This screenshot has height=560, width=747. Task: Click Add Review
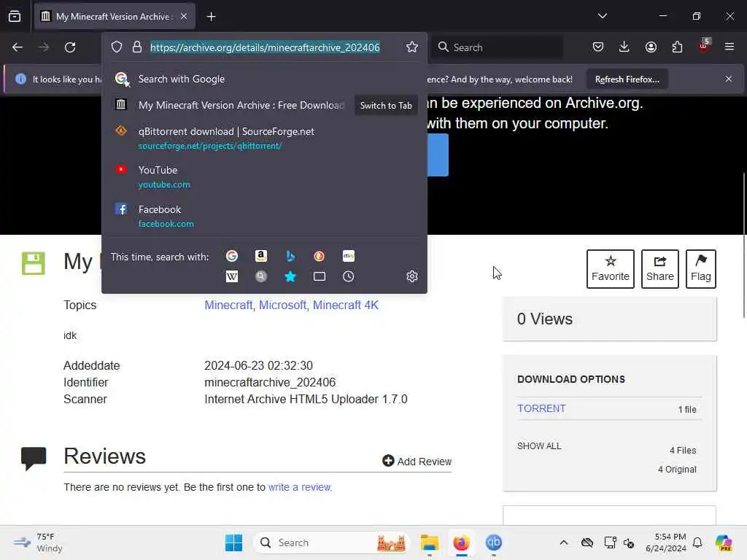417,461
